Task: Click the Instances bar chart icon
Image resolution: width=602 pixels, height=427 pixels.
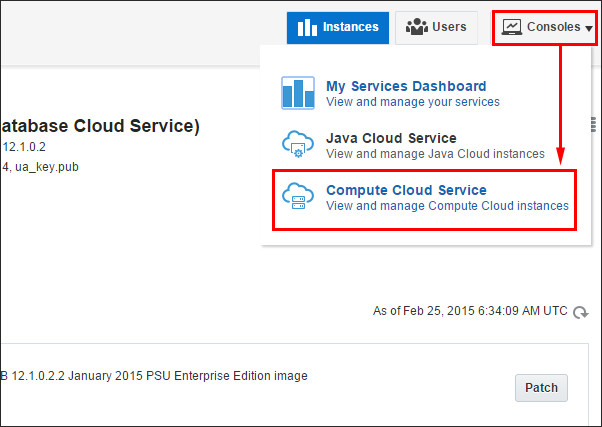Action: click(x=307, y=27)
